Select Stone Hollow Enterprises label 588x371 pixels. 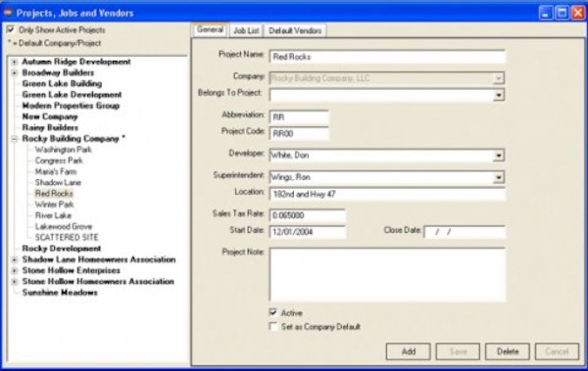72,270
